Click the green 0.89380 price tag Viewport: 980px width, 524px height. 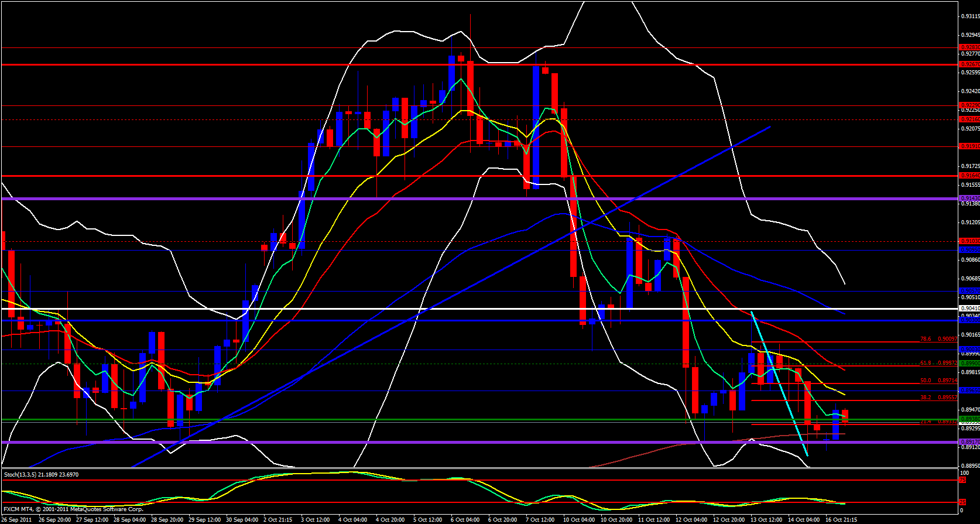coord(969,420)
